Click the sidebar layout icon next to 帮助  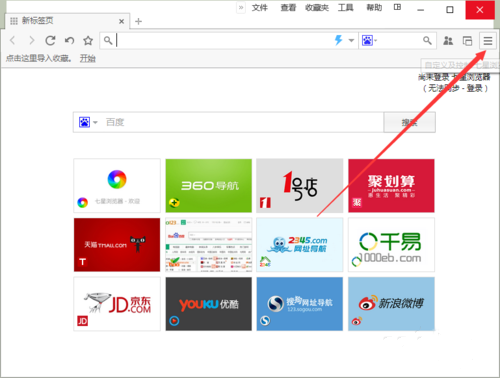pyautogui.click(x=397, y=7)
